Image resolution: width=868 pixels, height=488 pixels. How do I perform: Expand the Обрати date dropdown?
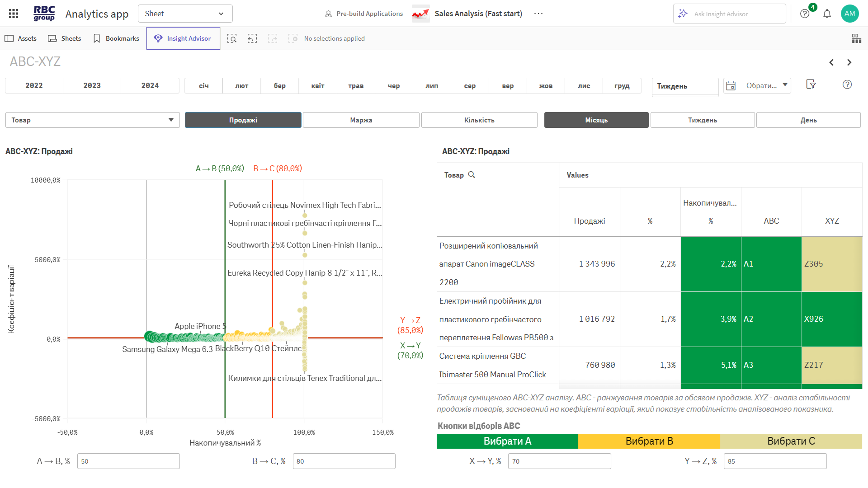pos(757,85)
